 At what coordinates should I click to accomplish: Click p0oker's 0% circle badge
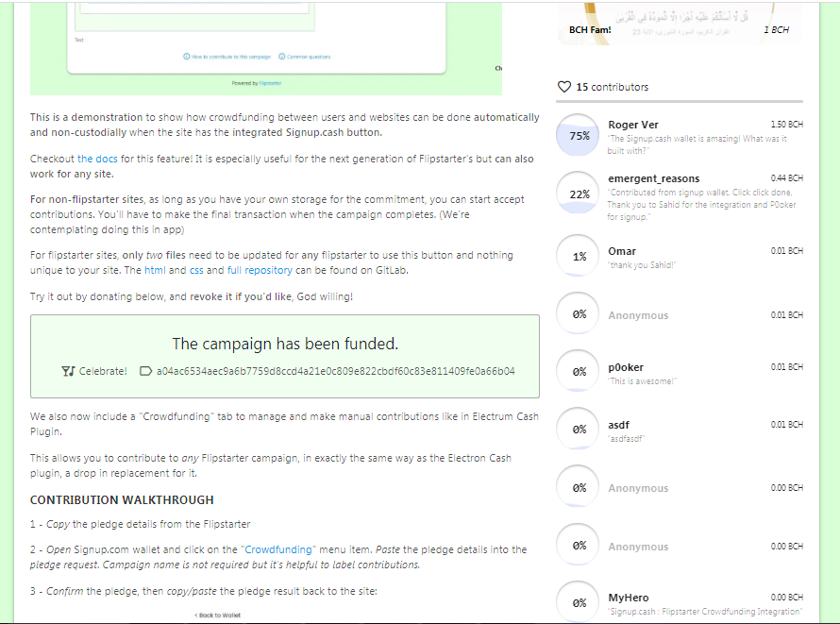(578, 371)
